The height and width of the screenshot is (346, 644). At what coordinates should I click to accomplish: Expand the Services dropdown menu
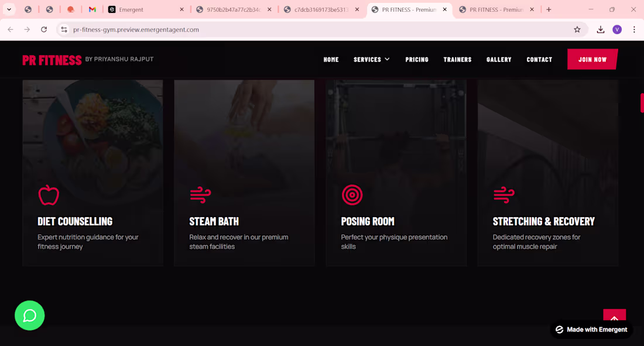point(371,60)
